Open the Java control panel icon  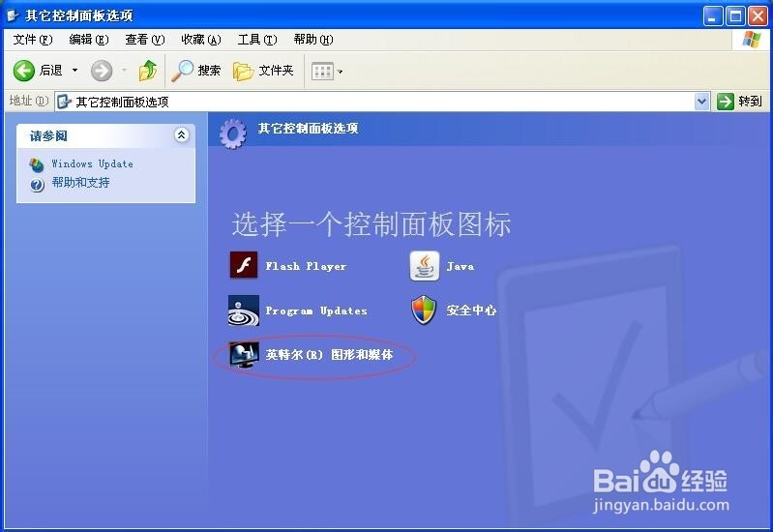coord(424,266)
